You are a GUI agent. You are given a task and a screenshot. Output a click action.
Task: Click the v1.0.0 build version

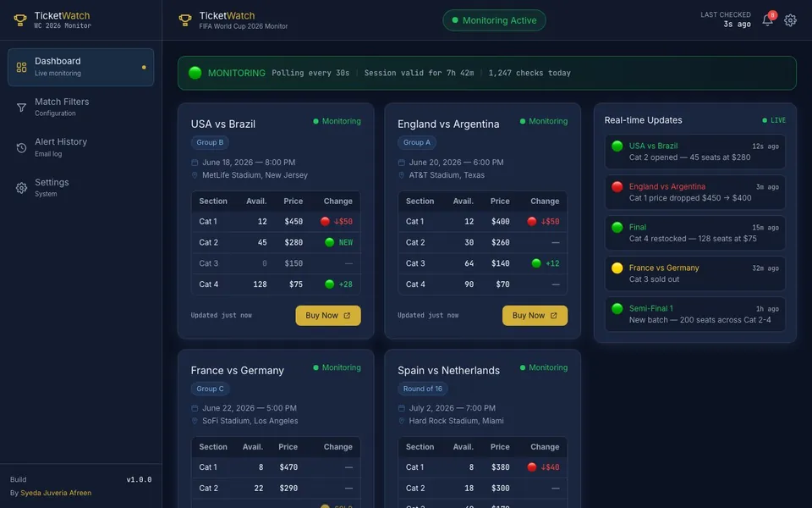tap(139, 479)
